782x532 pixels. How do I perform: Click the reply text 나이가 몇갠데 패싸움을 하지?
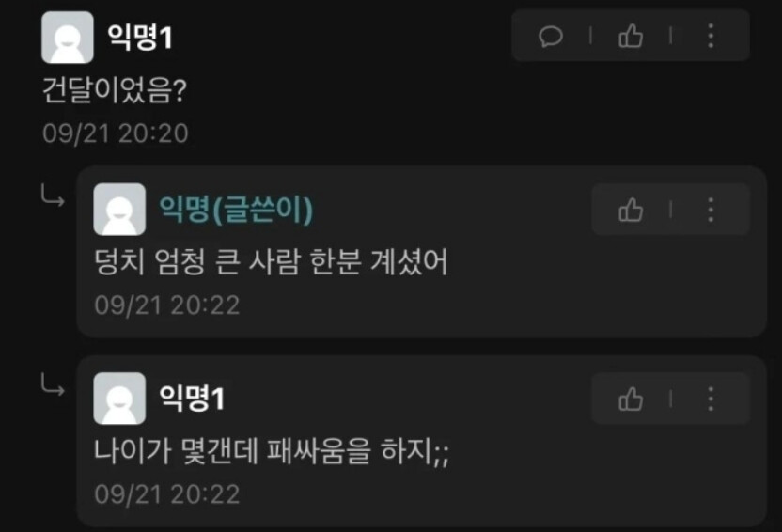[262, 451]
